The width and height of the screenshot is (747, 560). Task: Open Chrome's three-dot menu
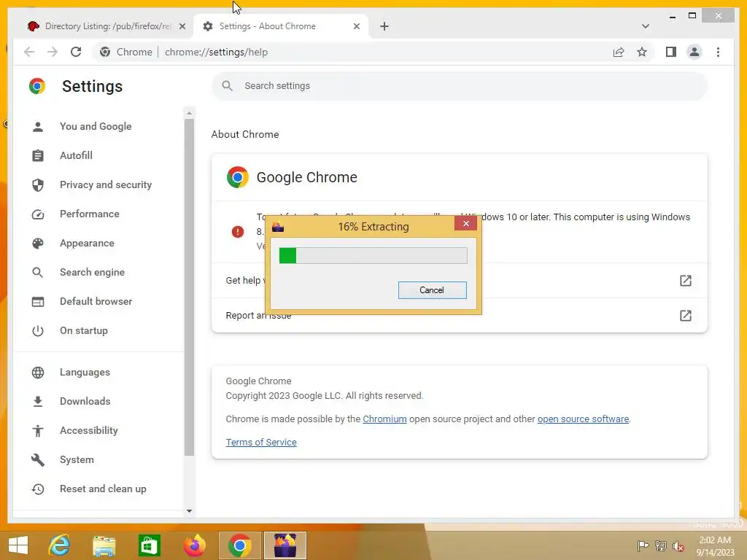(718, 52)
